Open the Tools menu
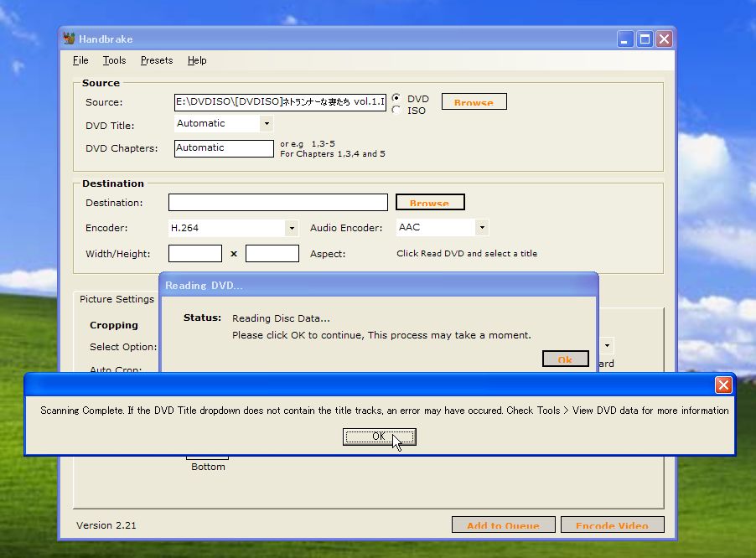The image size is (756, 558). coord(114,60)
